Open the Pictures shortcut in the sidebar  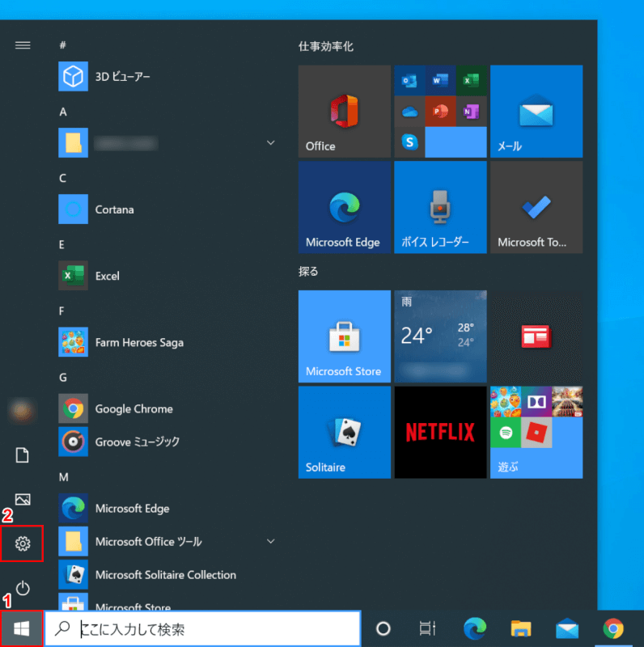tap(23, 499)
